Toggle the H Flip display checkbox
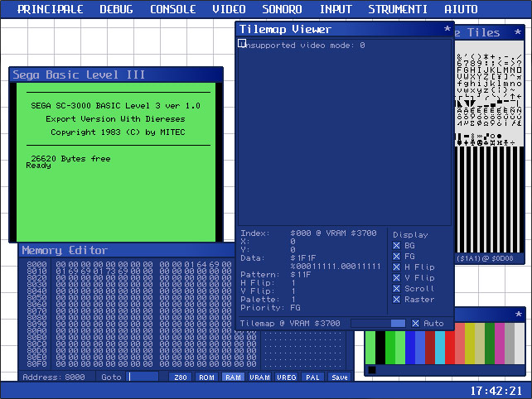 click(396, 267)
